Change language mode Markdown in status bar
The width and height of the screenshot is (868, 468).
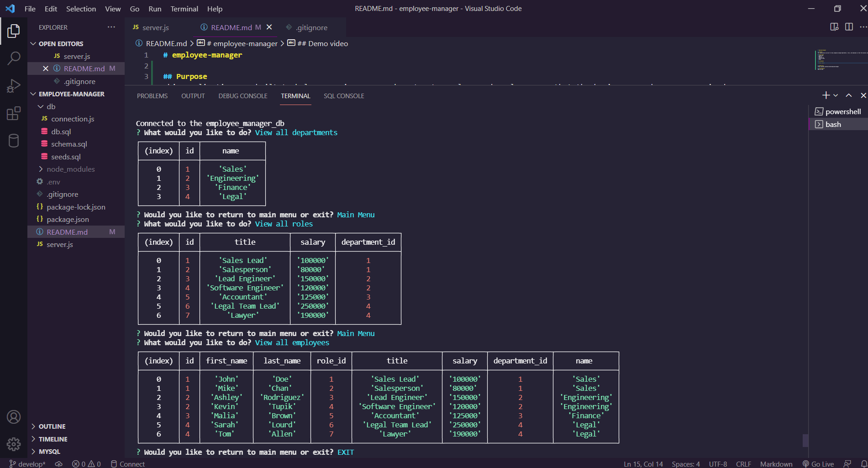pyautogui.click(x=776, y=464)
